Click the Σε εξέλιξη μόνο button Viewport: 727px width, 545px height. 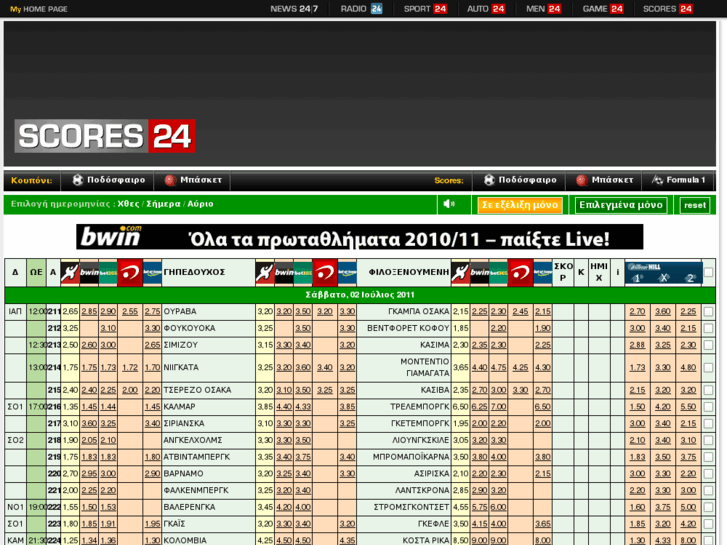pyautogui.click(x=520, y=205)
